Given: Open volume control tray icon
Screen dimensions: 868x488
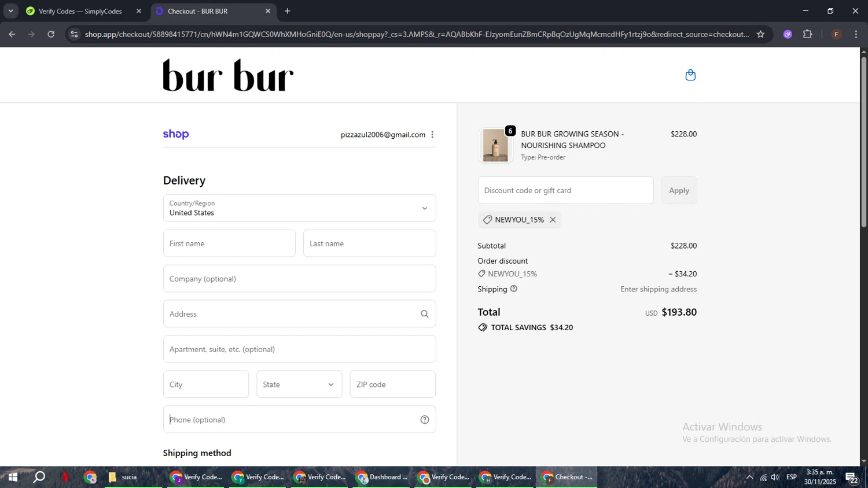Looking at the screenshot, I should (x=775, y=477).
